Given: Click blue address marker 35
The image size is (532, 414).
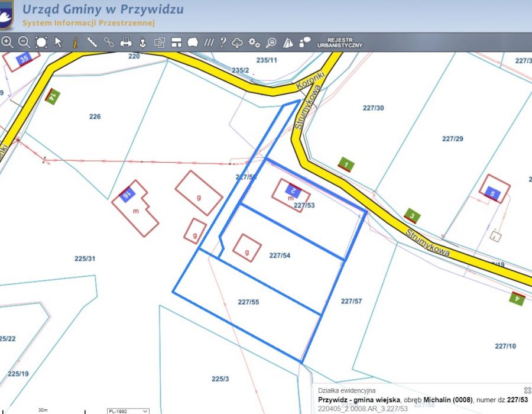Looking at the screenshot, I should pyautogui.click(x=24, y=59).
